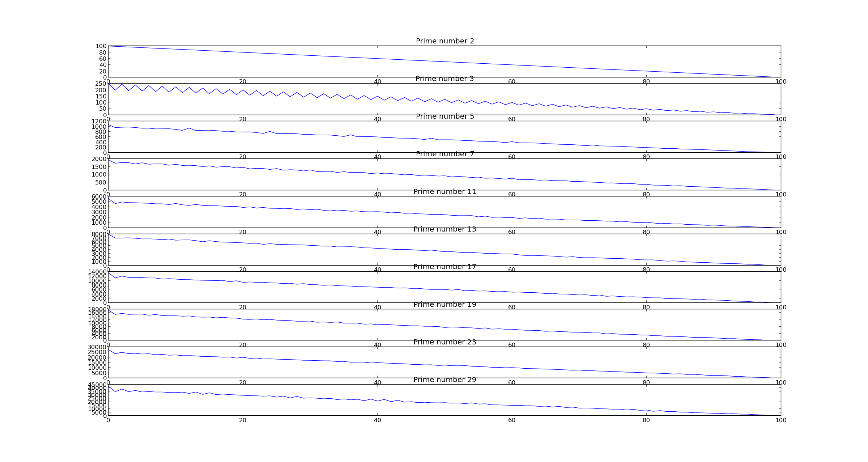This screenshot has width=868, height=462.
Task: Click y-axis label 5000 in Prime number 13 plot
Action: (x=99, y=246)
